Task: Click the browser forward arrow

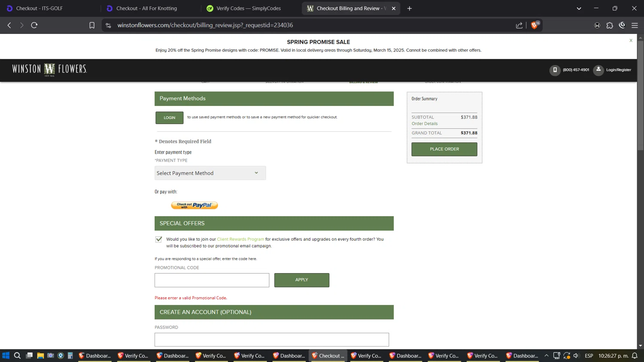Action: [x=21, y=25]
